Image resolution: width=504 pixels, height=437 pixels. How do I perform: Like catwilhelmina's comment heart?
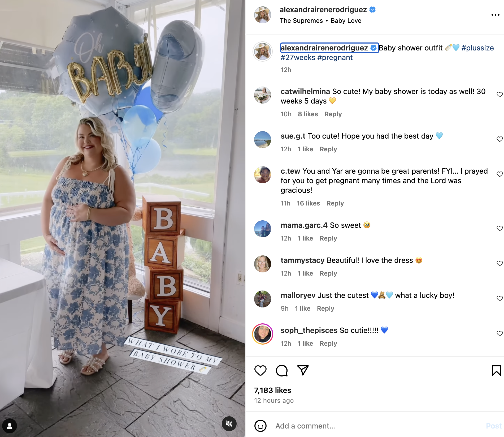pyautogui.click(x=499, y=95)
